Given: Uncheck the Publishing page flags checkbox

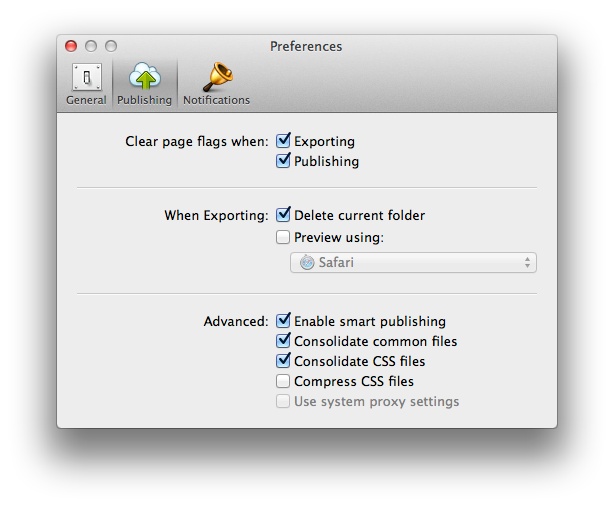Looking at the screenshot, I should pyautogui.click(x=283, y=161).
